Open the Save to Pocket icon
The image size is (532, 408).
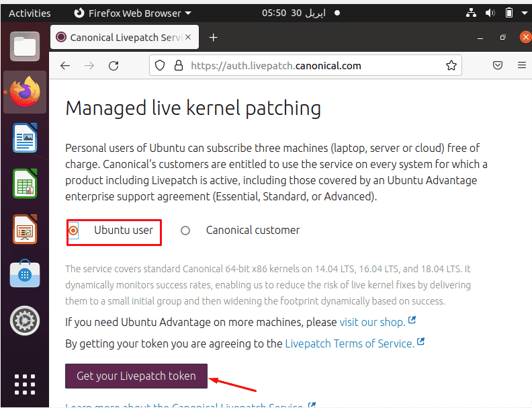pyautogui.click(x=497, y=65)
